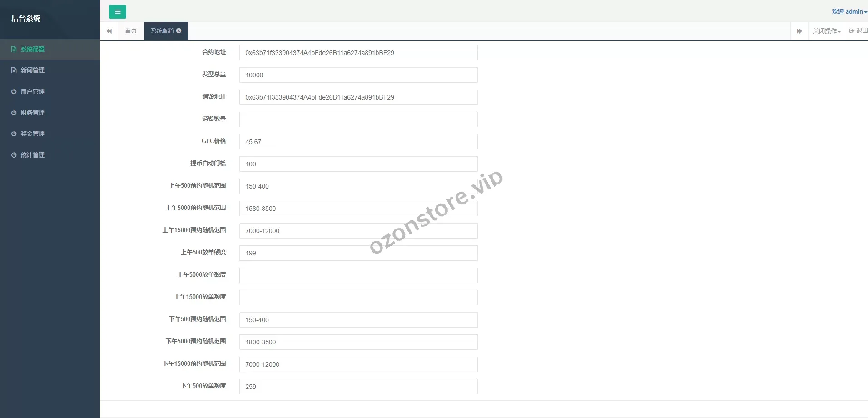Focus the empty 上午5000放单额度 field

pyautogui.click(x=358, y=275)
